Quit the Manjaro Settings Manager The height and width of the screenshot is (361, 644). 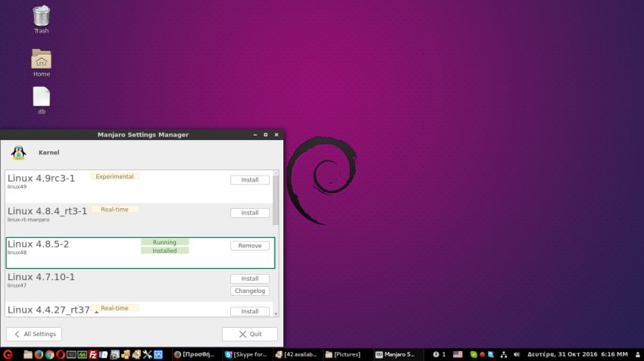click(249, 334)
